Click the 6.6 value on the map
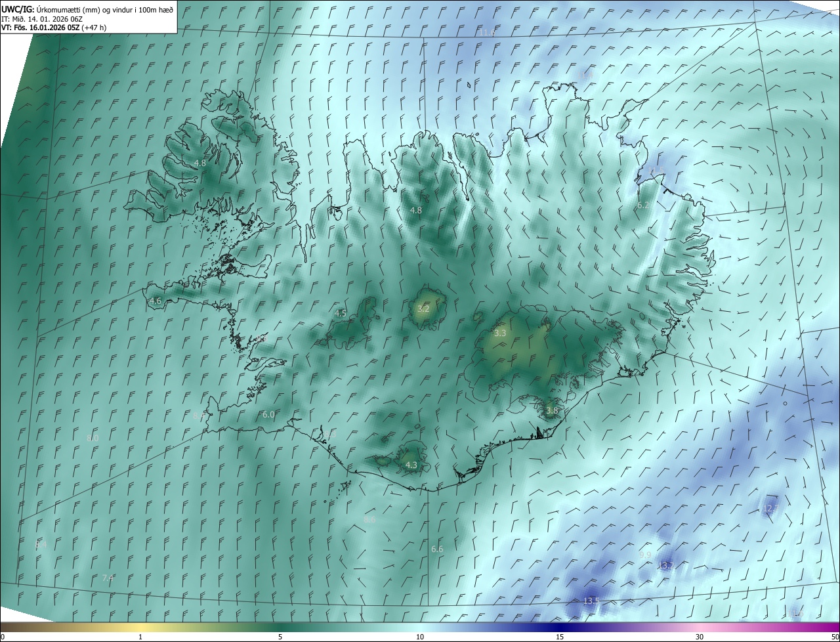 (437, 549)
